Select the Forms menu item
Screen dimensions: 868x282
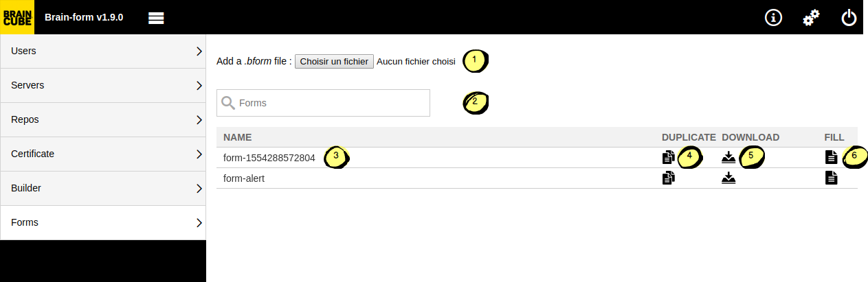(x=103, y=222)
